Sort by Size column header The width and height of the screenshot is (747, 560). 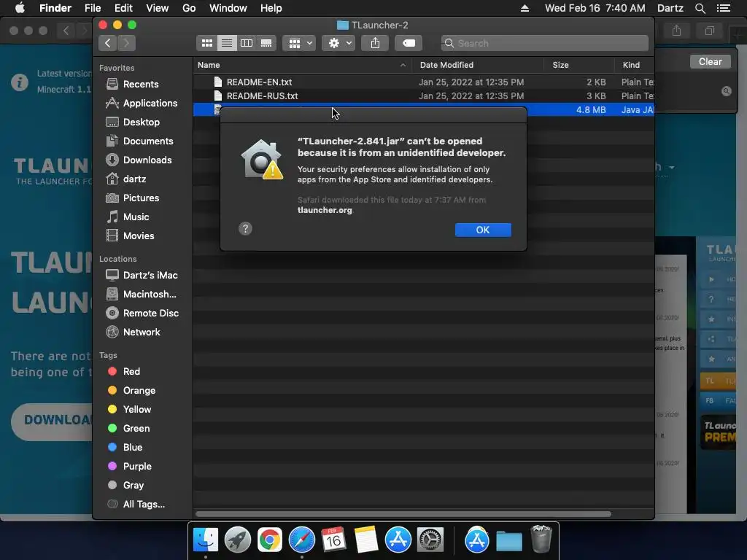tap(578, 65)
